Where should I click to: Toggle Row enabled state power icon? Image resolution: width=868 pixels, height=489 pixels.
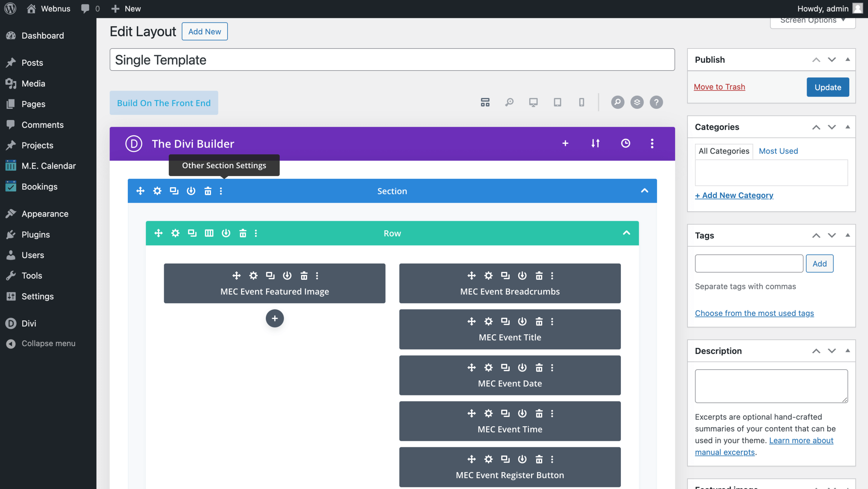pyautogui.click(x=226, y=233)
